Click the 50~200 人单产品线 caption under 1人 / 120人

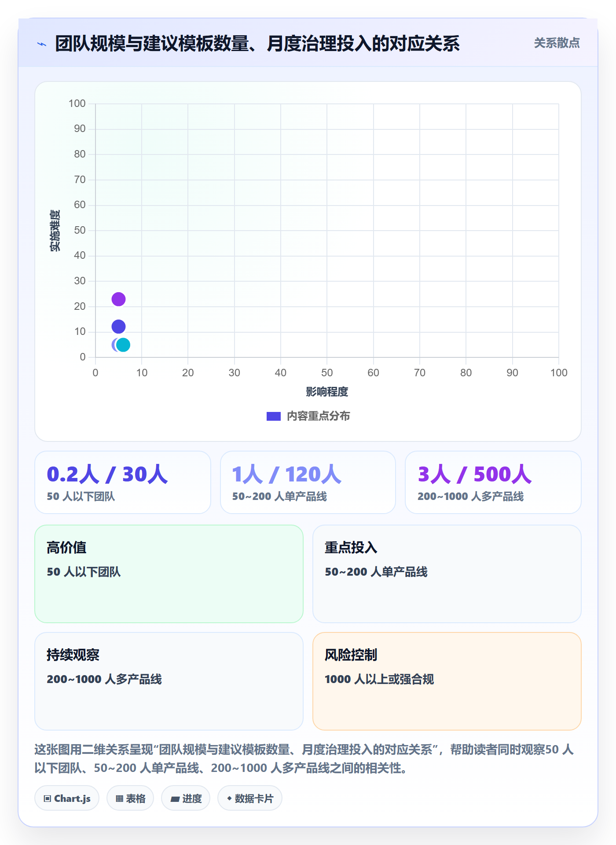pos(279,496)
